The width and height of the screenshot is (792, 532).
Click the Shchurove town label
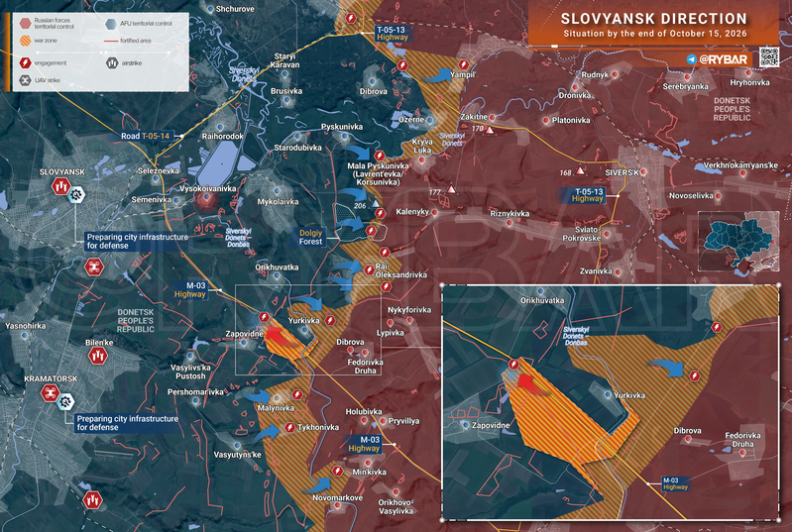coord(235,9)
